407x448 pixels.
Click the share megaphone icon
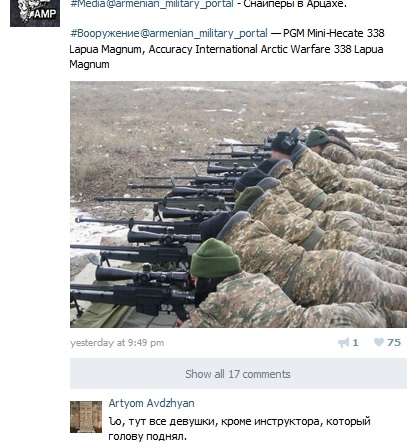pyautogui.click(x=344, y=342)
